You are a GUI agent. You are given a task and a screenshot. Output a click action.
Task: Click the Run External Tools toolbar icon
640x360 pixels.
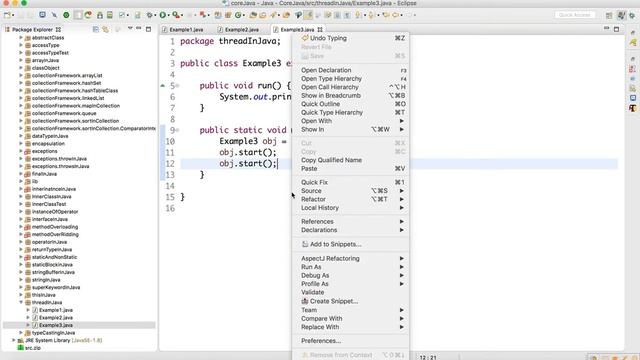[176, 15]
